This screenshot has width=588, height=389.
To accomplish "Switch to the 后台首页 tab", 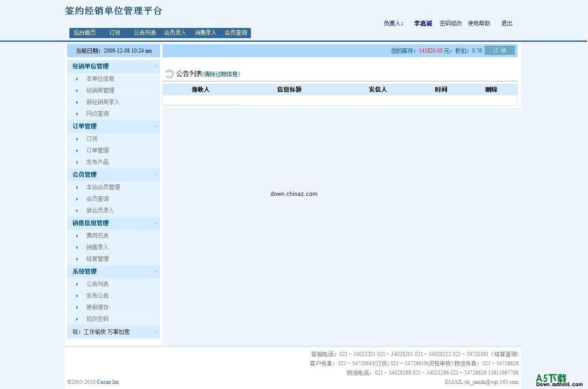I will (x=84, y=33).
